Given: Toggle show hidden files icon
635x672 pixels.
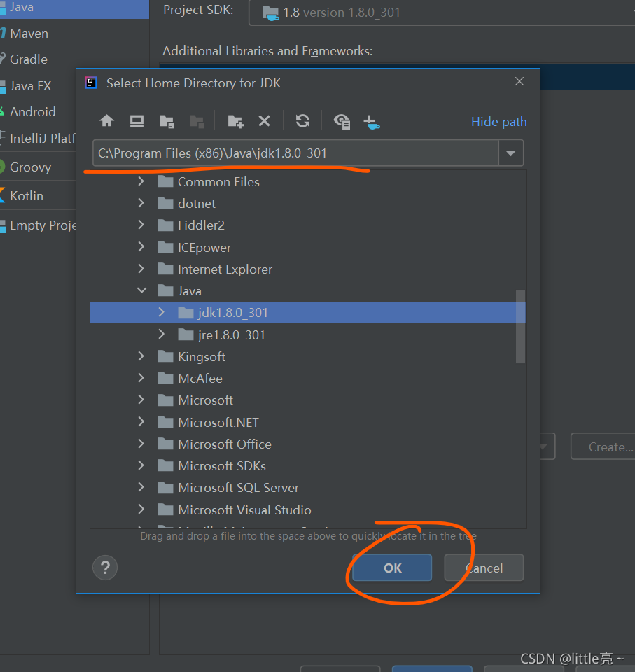Looking at the screenshot, I should click(x=342, y=121).
